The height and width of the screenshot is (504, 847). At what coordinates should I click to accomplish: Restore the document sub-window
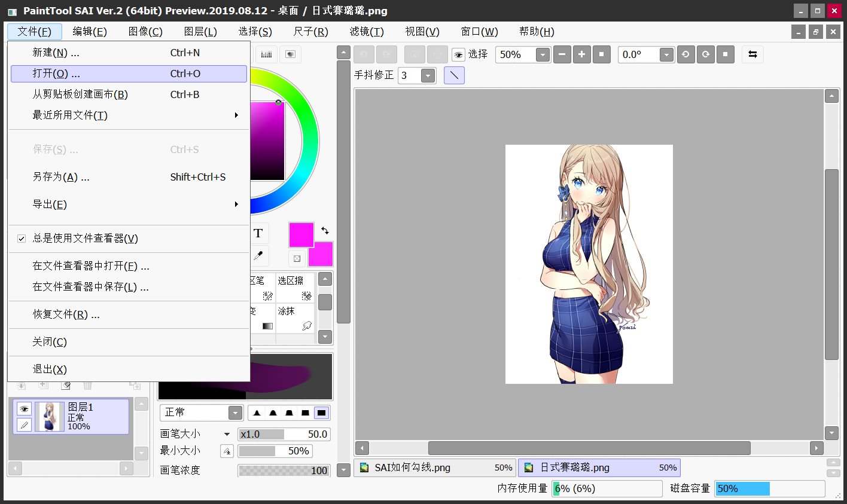(816, 32)
